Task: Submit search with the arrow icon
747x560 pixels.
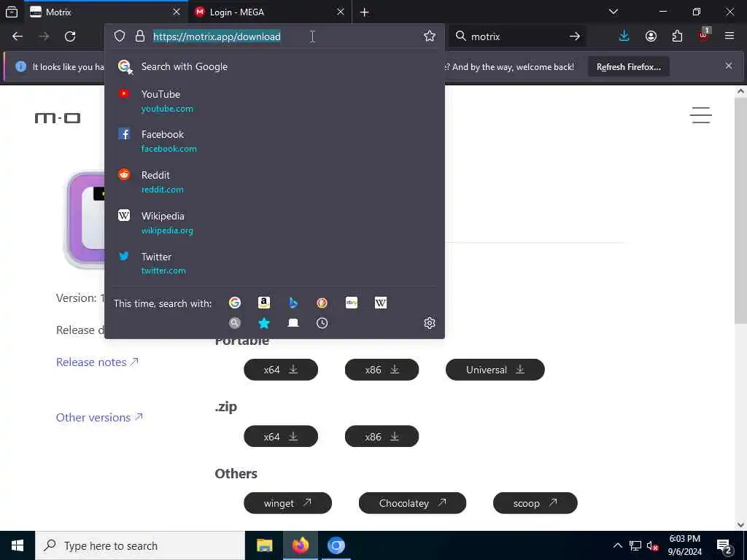Action: click(x=575, y=36)
